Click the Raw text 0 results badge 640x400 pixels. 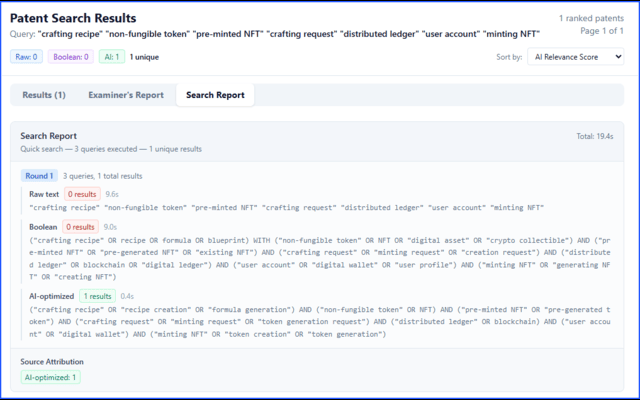[x=82, y=194]
